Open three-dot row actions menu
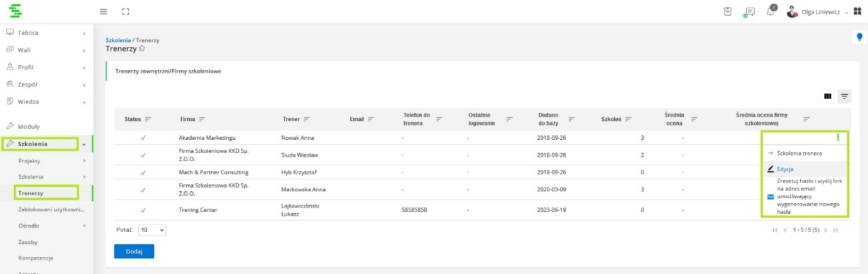Screen dimensions: 868x274 tap(838, 137)
